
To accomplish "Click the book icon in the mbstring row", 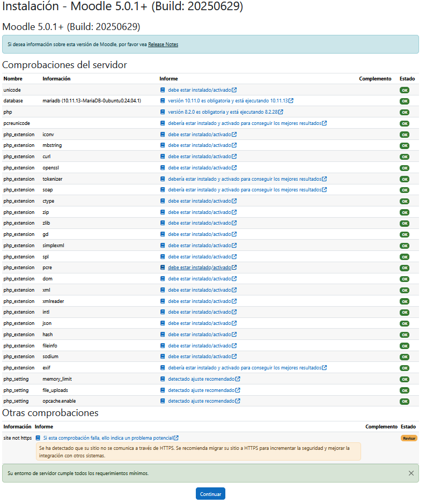I will pyautogui.click(x=163, y=145).
